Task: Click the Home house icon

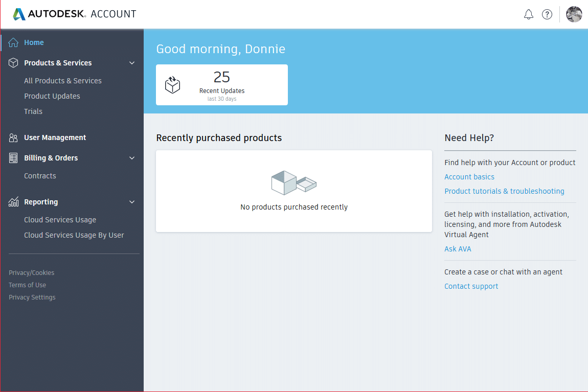Action: [13, 42]
